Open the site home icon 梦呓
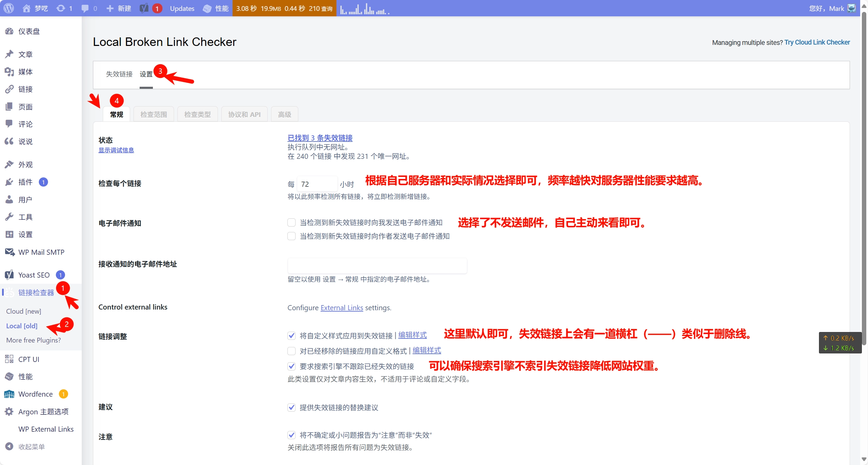This screenshot has height=465, width=868. tap(26, 8)
